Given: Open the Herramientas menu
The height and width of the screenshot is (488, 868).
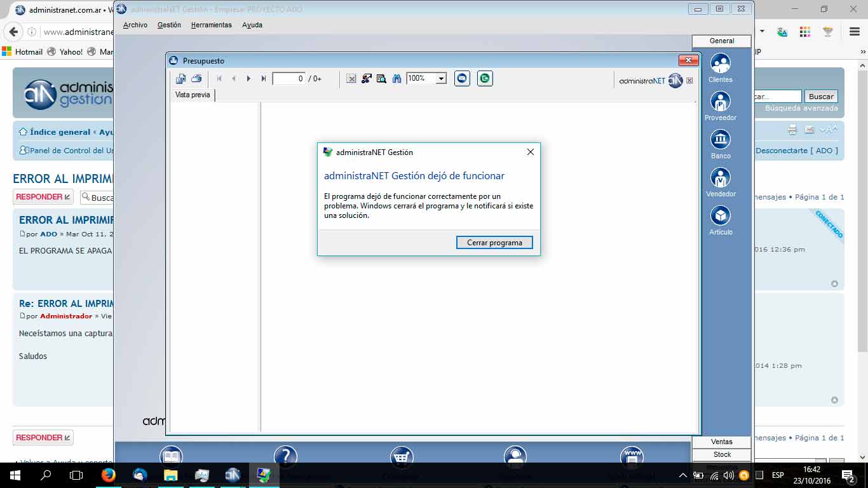Looking at the screenshot, I should 212,25.
